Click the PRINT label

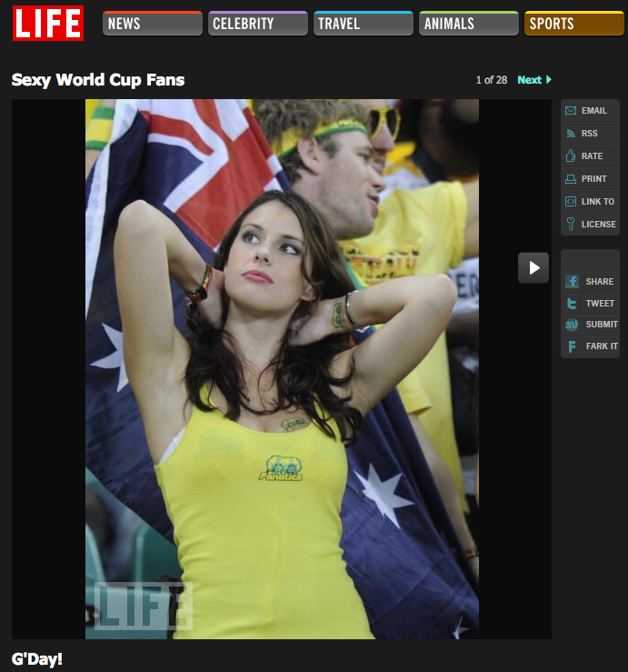(x=593, y=179)
